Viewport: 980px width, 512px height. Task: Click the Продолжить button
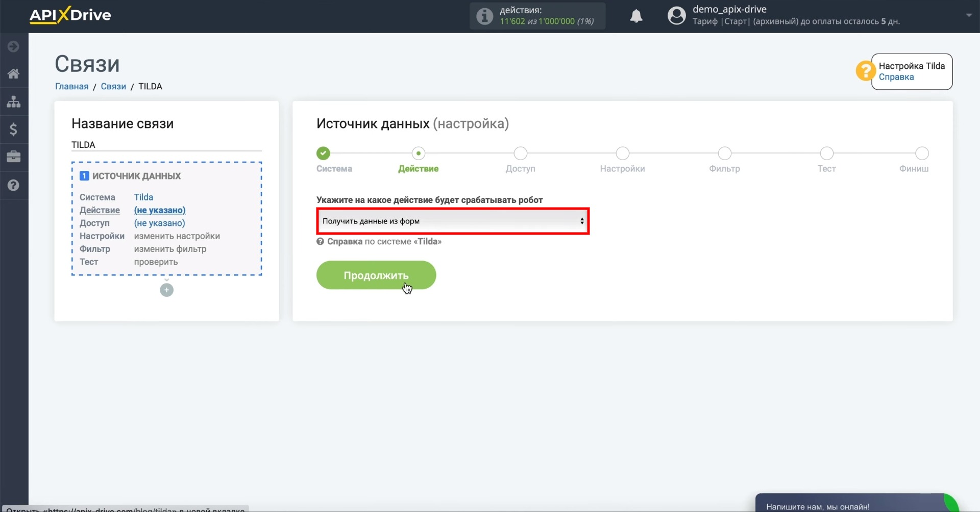(x=376, y=275)
